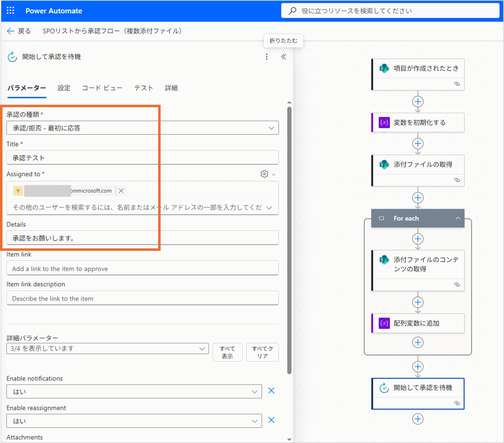Viewport: 504px width, 443px height.
Task: Click the すべて表示 button
Action: 227,352
